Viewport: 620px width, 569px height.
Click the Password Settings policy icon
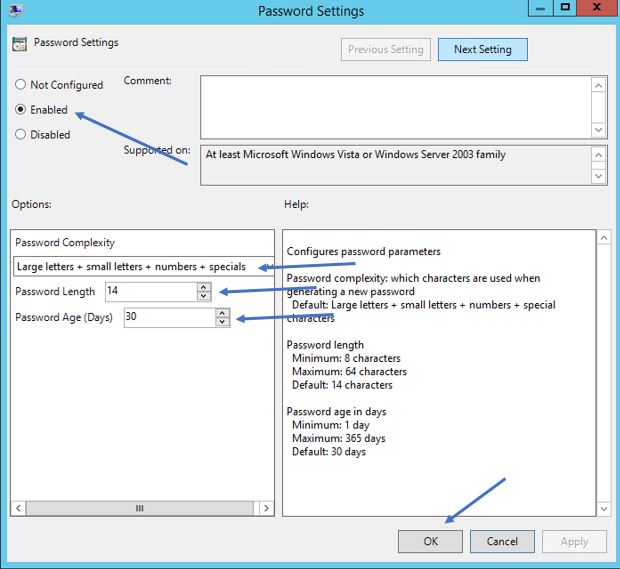tap(19, 43)
